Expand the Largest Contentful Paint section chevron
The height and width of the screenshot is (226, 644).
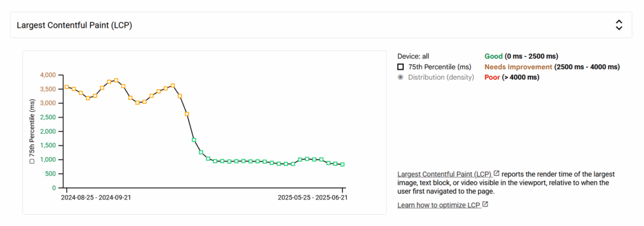click(x=619, y=25)
